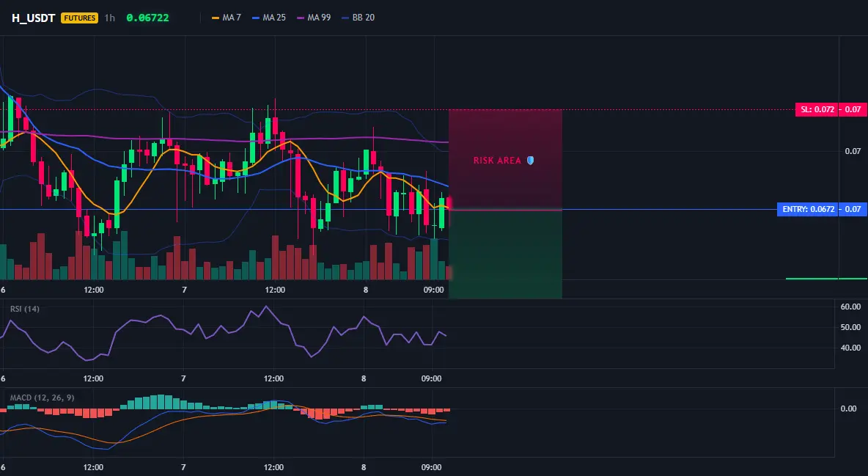868x476 pixels.
Task: Toggle the MA 7 legend entry
Action: [227, 18]
